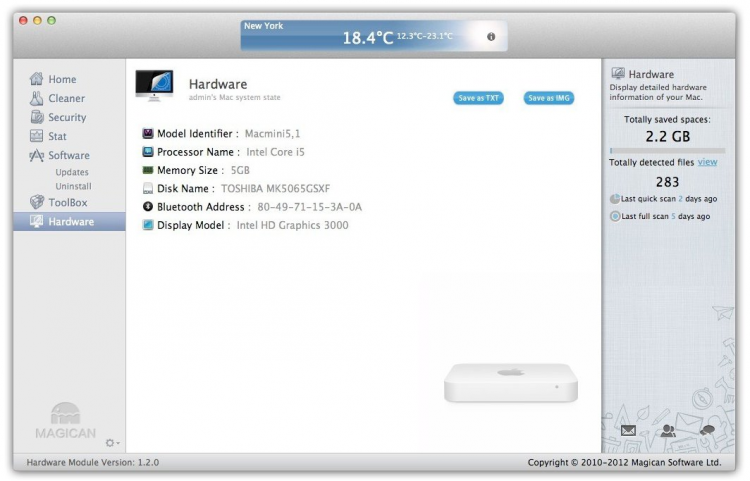Open the gear settings dropdown
The image size is (750, 481).
[x=112, y=443]
